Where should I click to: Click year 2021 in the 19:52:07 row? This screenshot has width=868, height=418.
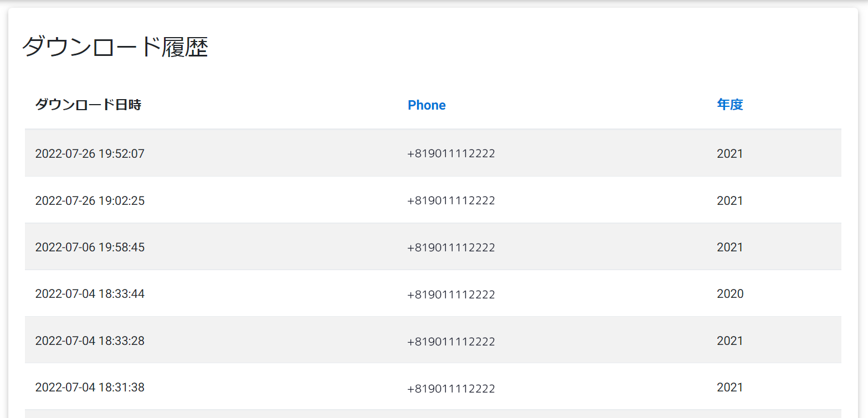730,153
